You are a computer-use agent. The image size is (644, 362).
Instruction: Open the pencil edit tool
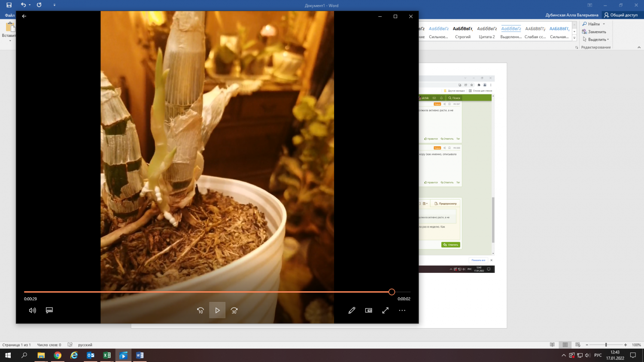tap(352, 310)
